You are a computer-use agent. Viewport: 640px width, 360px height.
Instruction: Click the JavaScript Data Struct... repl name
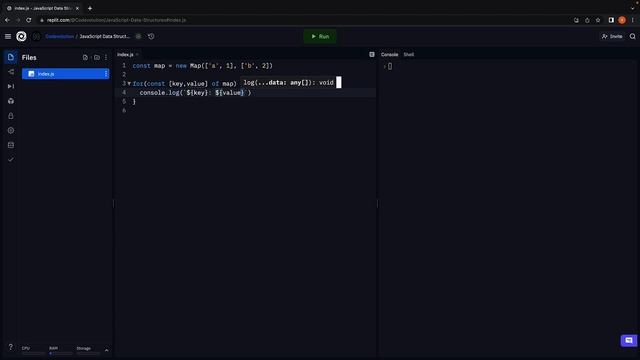[104, 36]
